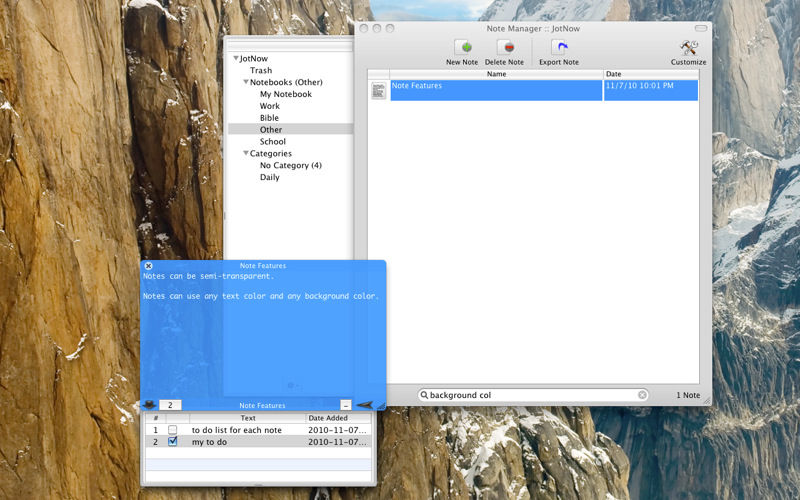The height and width of the screenshot is (500, 800).
Task: Collapse the Notebooks (Other) disclosure triangle
Action: tap(246, 82)
